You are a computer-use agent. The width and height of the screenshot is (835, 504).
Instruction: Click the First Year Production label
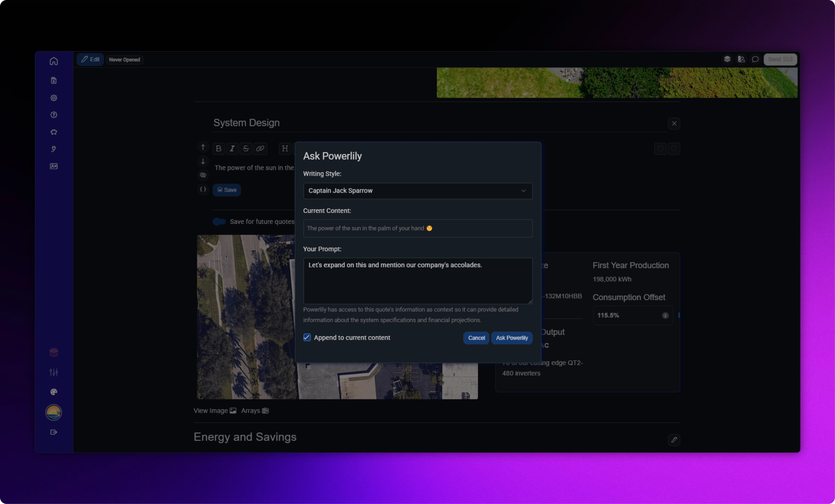click(630, 265)
